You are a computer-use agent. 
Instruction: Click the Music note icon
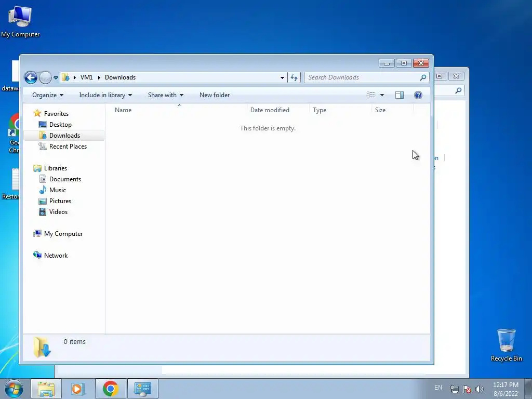(43, 190)
